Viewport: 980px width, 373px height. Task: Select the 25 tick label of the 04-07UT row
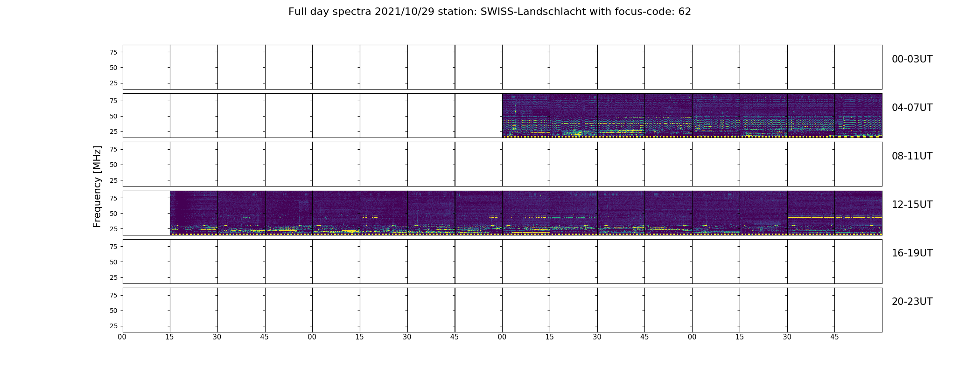coord(113,131)
